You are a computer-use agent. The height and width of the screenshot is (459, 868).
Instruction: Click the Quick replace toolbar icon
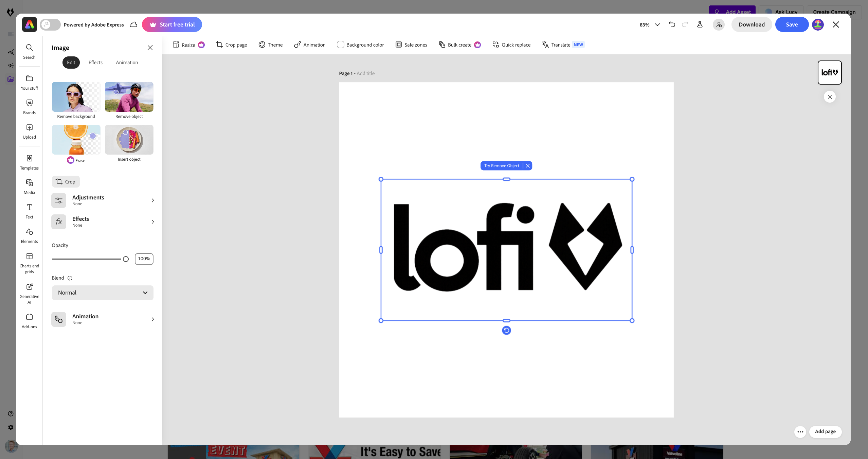(511, 45)
